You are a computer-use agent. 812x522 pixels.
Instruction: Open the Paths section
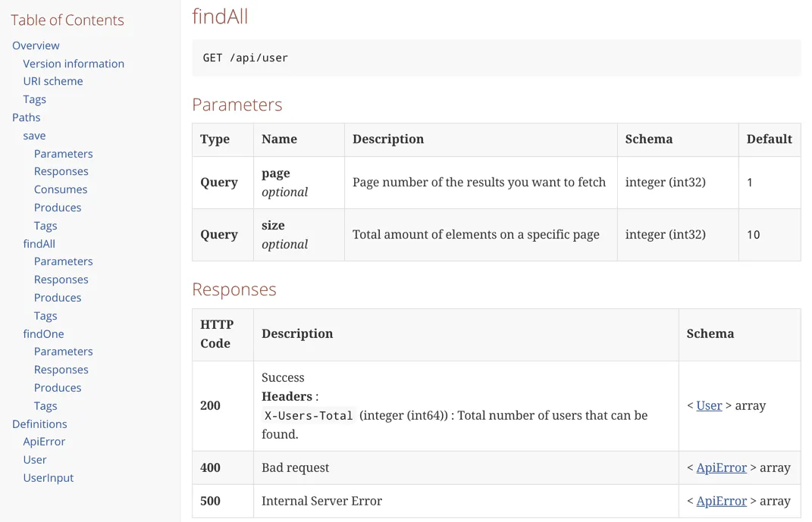[26, 117]
